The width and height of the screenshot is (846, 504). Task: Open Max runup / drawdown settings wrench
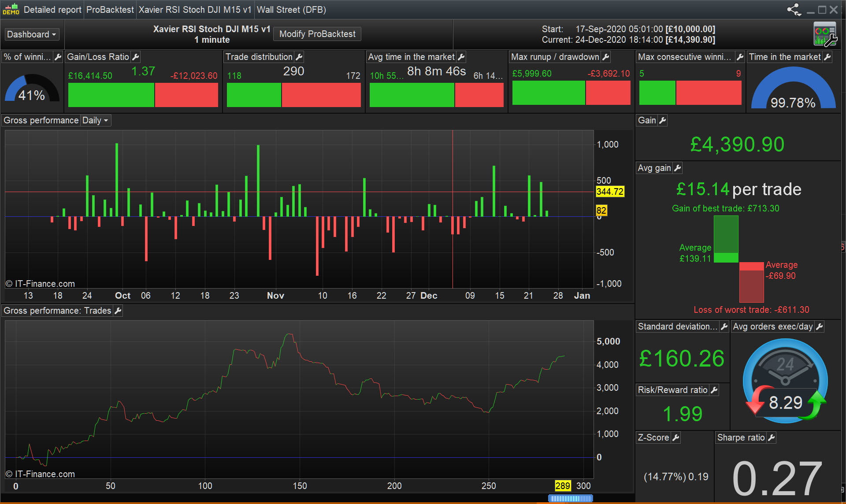click(x=606, y=57)
